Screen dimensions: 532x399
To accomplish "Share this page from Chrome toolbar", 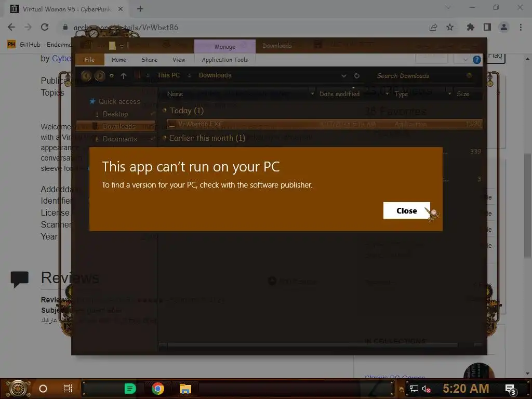I will tap(433, 27).
